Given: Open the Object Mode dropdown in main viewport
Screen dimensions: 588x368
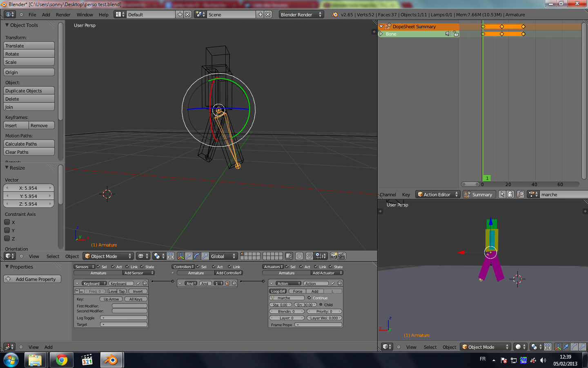Looking at the screenshot, I should coord(108,256).
